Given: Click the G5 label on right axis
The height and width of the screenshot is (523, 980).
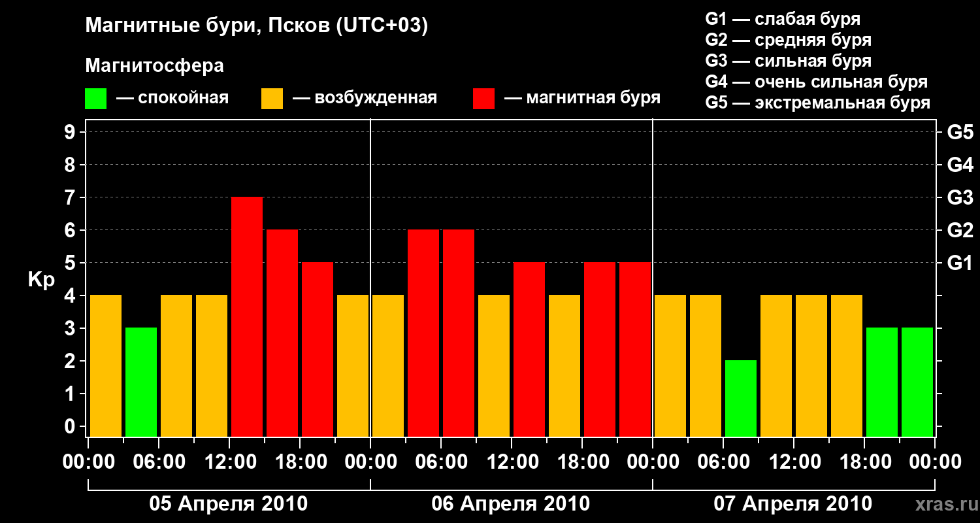Looking at the screenshot, I should pyautogui.click(x=960, y=132).
